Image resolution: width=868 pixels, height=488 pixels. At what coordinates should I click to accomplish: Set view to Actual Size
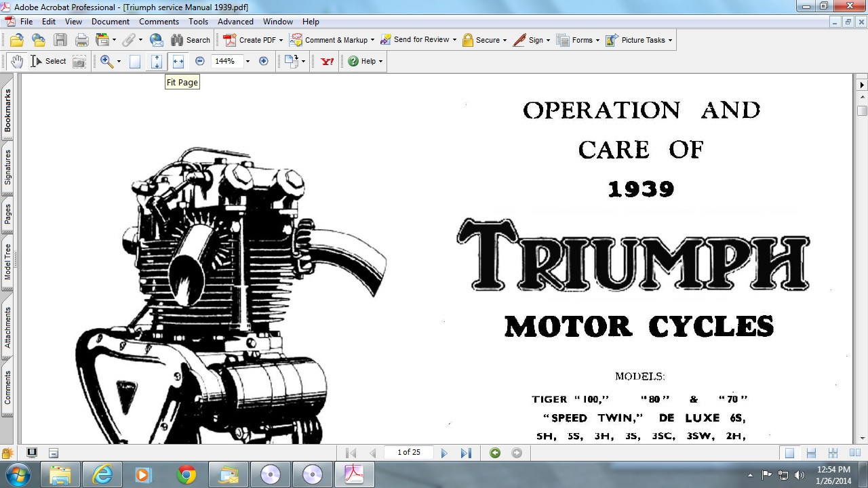click(x=135, y=61)
